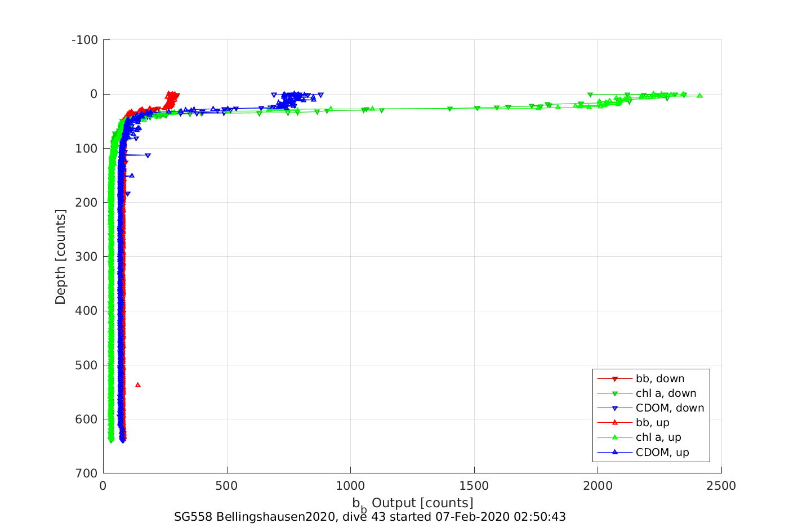This screenshot has height=532, width=798.
Task: Click the blue CDOM outlier near depth 150
Action: pos(132,175)
